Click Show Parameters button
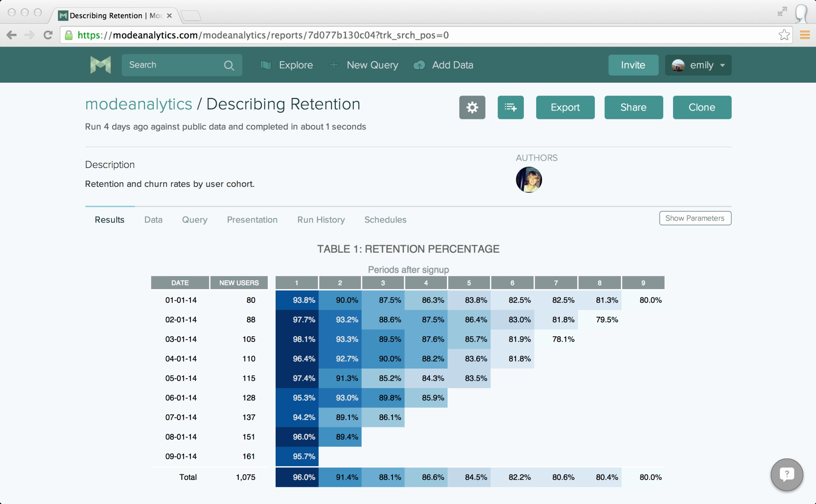 click(x=695, y=218)
